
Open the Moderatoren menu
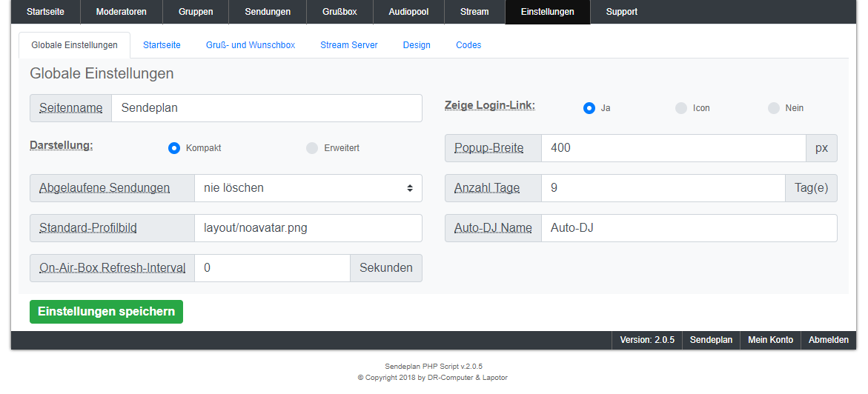pos(122,12)
